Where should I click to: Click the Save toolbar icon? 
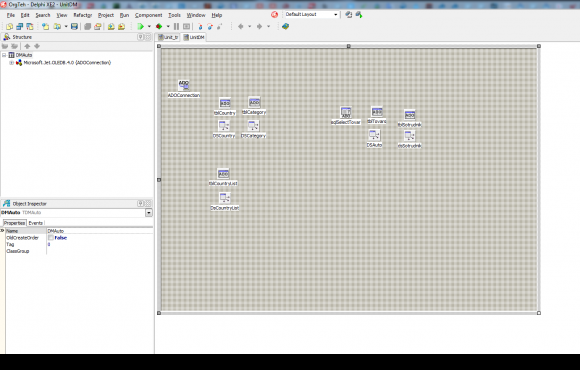74,26
